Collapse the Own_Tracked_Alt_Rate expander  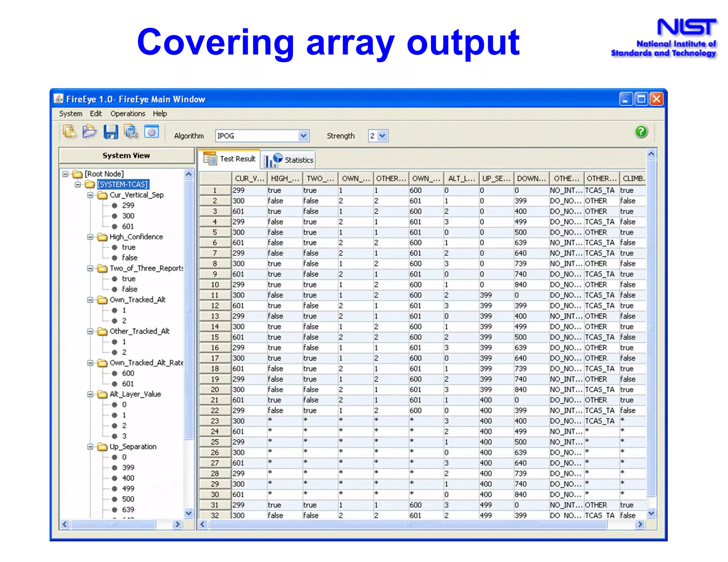90,363
